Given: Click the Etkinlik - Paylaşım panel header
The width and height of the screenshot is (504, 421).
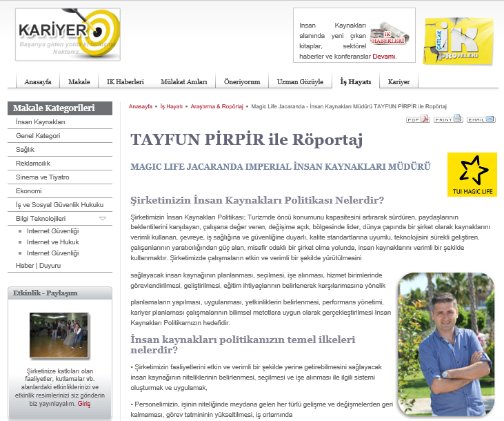Looking at the screenshot, I should (60, 293).
